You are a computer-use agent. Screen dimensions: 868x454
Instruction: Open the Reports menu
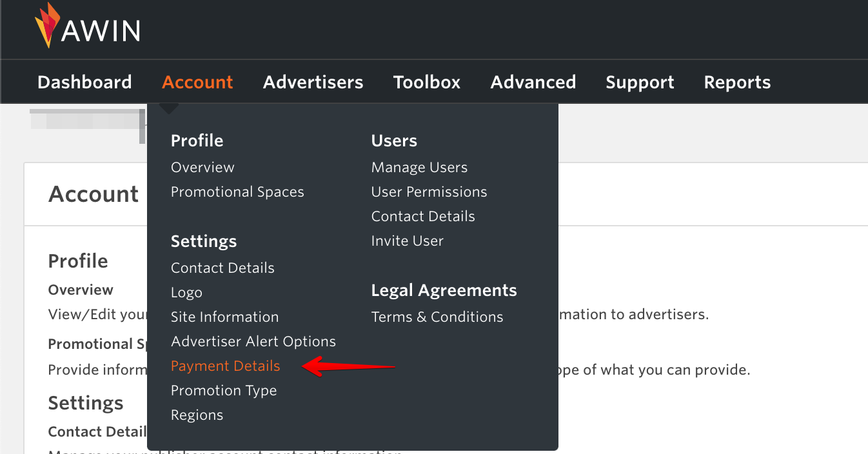(737, 83)
